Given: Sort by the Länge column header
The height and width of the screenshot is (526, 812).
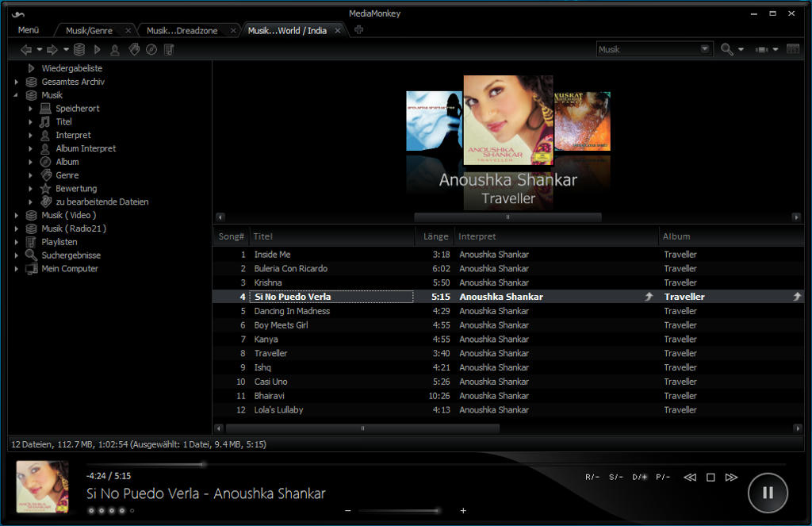Looking at the screenshot, I should tap(435, 236).
